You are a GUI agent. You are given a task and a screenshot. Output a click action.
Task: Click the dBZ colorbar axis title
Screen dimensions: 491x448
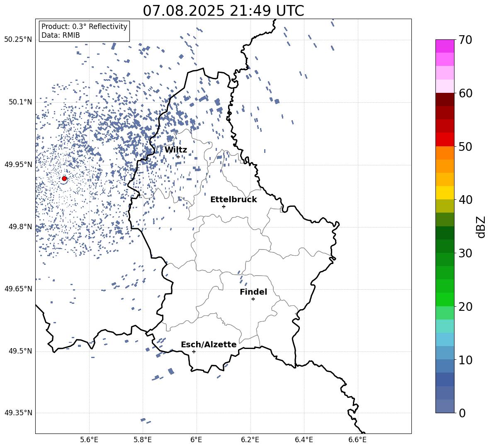(x=481, y=227)
